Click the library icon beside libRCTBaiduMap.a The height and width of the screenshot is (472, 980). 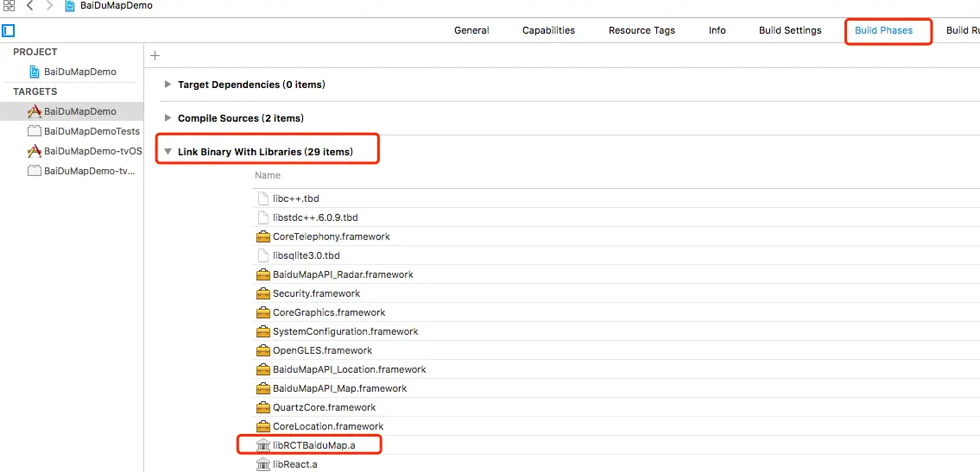point(262,445)
